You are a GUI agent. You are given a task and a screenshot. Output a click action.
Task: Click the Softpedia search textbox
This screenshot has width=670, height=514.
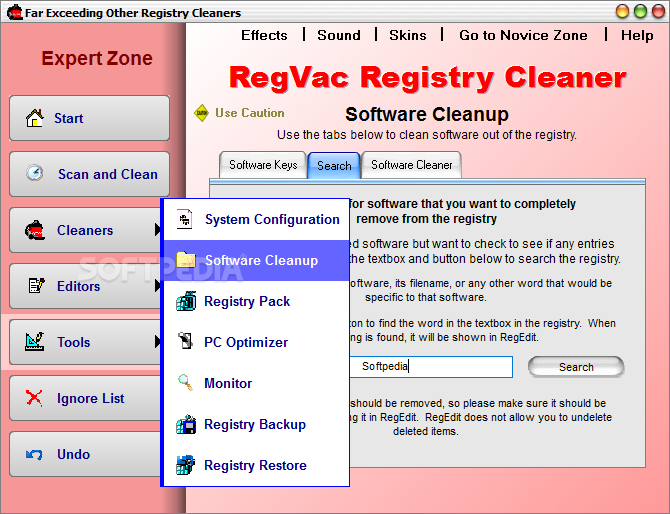coord(431,367)
